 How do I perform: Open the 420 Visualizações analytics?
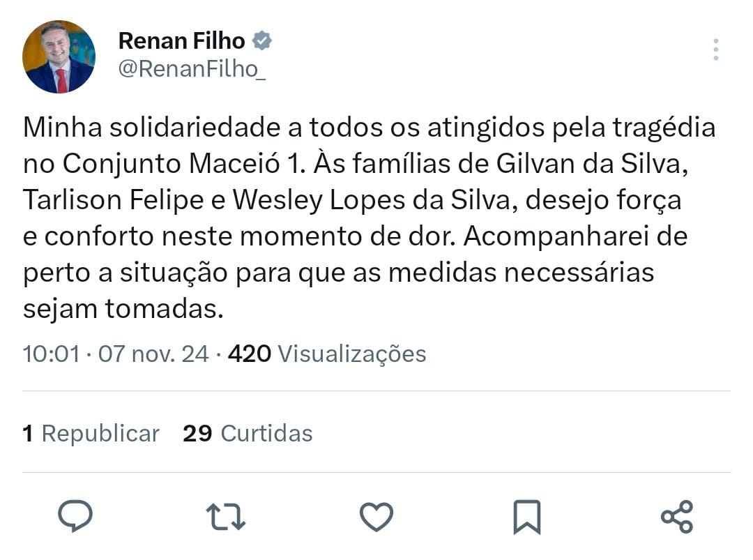point(327,354)
